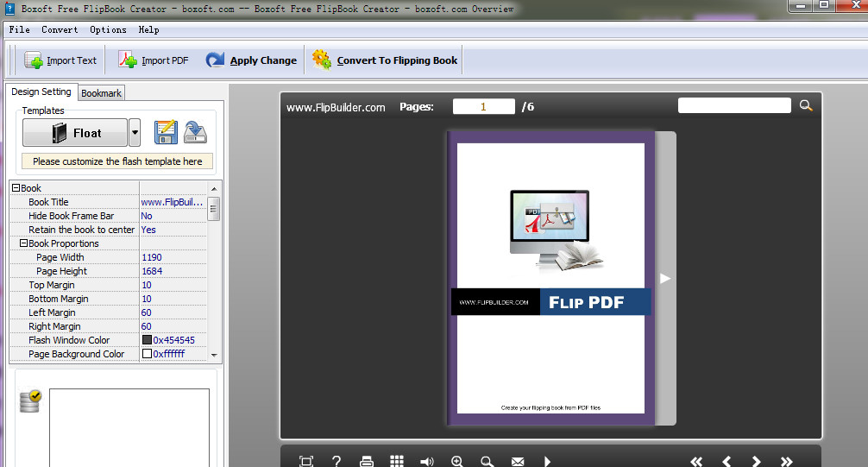Click the zoom in icon
Viewport: 868px width, 467px height.
click(457, 462)
